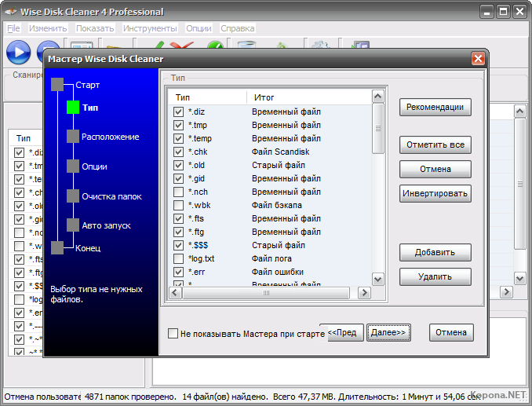Select the Старт step marker in wizard
Viewport: 532px width, 406px height.
[x=56, y=85]
